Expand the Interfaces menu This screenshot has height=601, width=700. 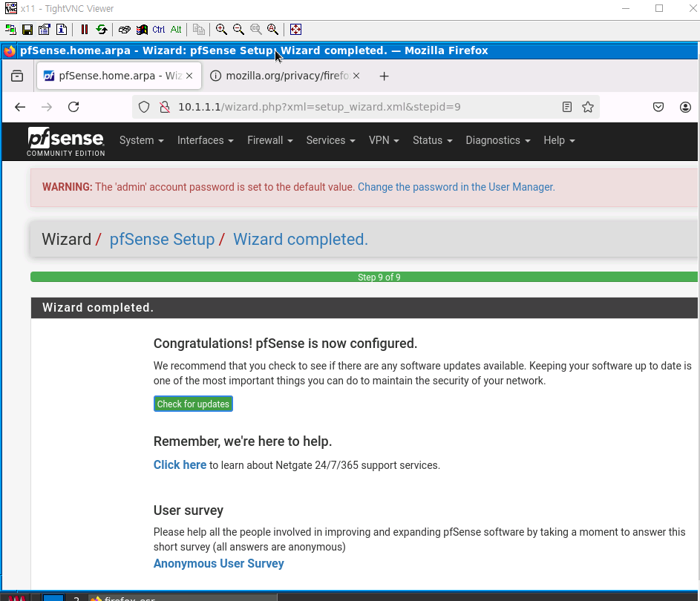206,140
